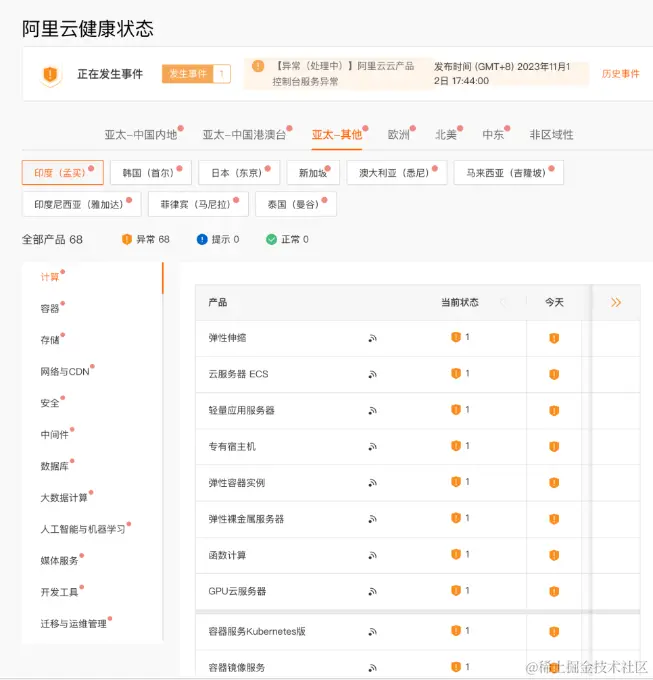Open the 历史事件 link
Screen dimensions: 653x680
(620, 74)
